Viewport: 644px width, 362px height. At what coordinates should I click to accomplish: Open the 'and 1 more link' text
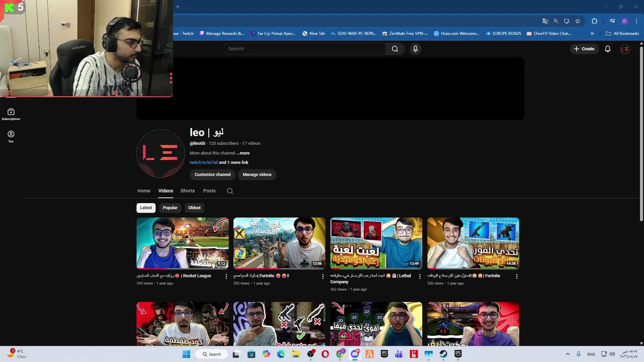tap(234, 162)
